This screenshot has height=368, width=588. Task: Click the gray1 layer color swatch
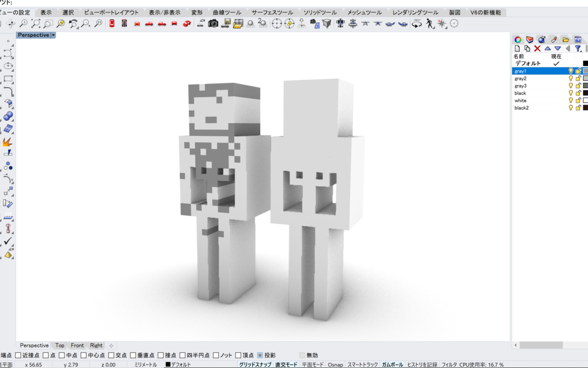click(585, 71)
